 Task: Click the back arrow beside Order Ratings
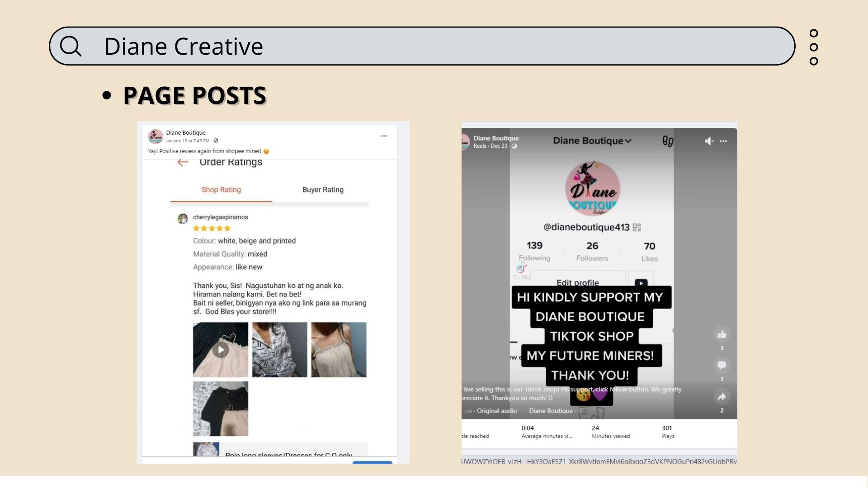[183, 163]
